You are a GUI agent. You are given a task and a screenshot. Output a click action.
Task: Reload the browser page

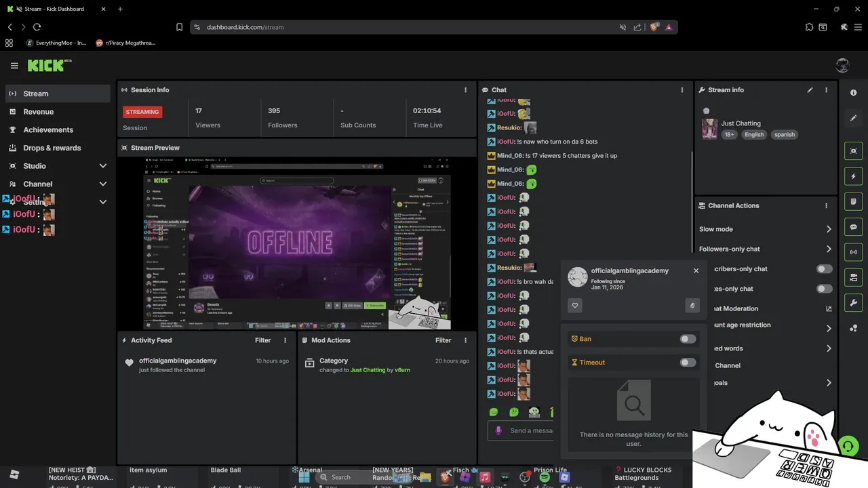[37, 27]
